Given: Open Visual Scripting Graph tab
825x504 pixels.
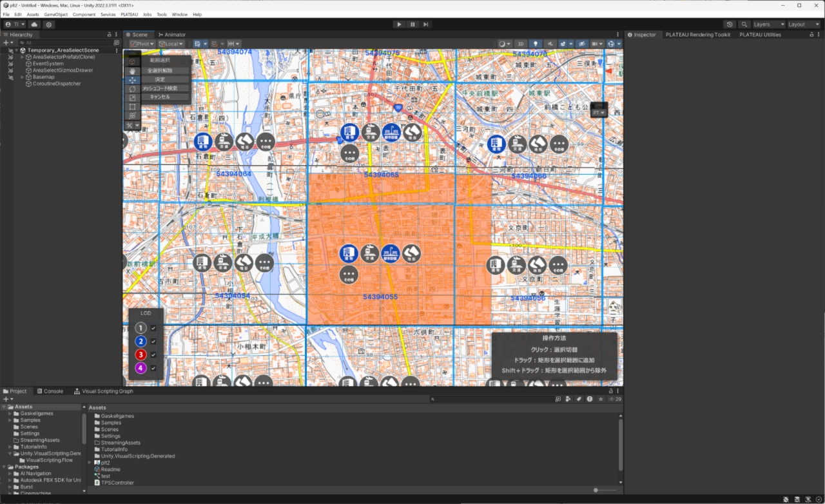Looking at the screenshot, I should tap(104, 391).
